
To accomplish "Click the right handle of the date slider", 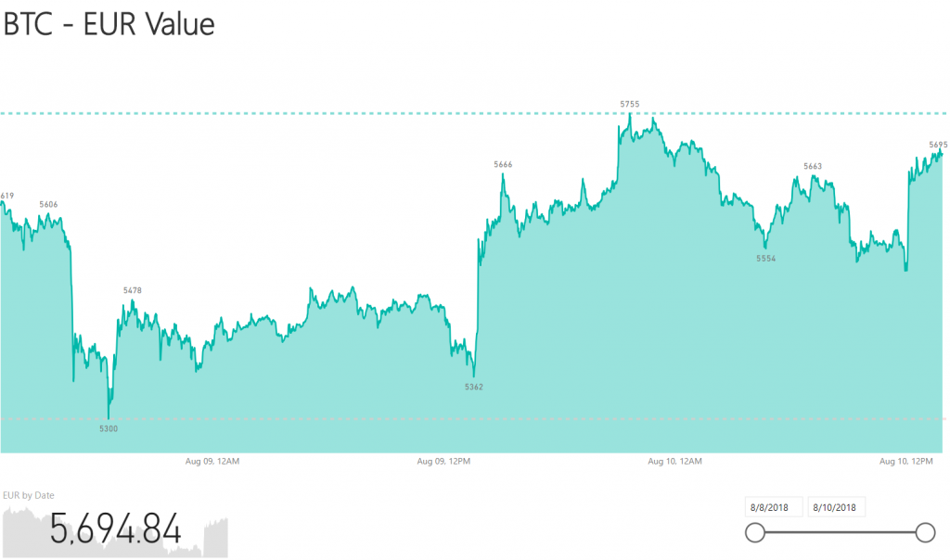I will (x=925, y=532).
